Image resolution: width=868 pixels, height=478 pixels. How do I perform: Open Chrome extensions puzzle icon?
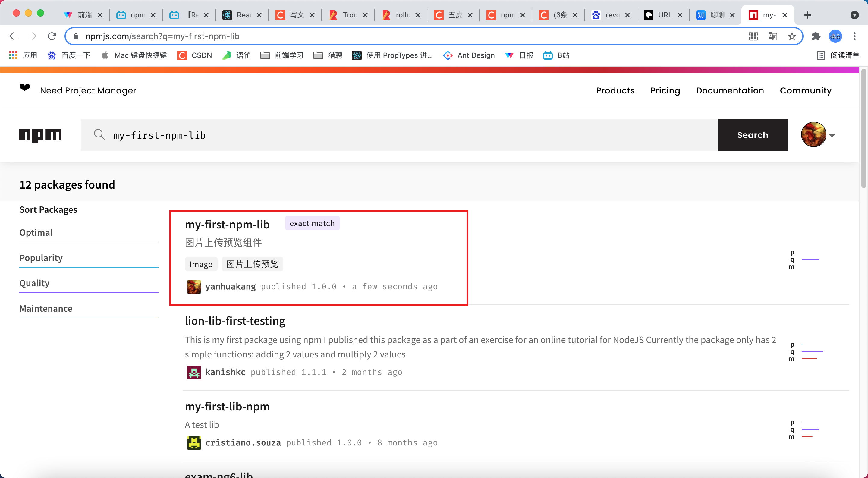coord(816,36)
